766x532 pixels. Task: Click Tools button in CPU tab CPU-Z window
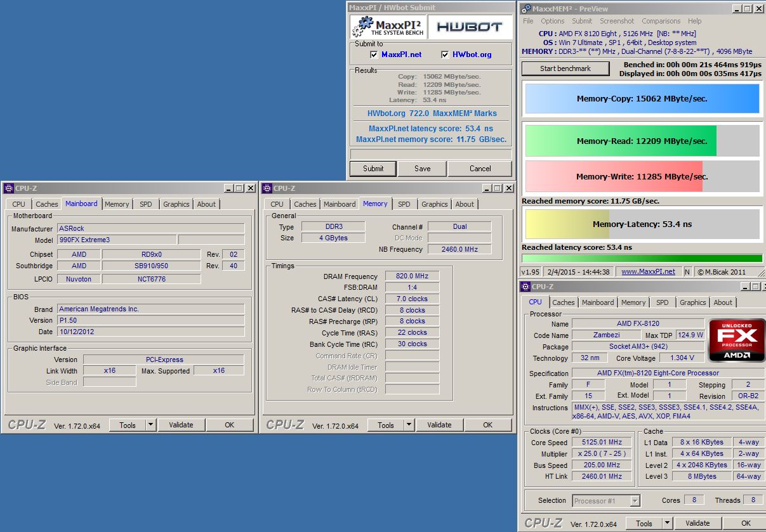pos(644,523)
